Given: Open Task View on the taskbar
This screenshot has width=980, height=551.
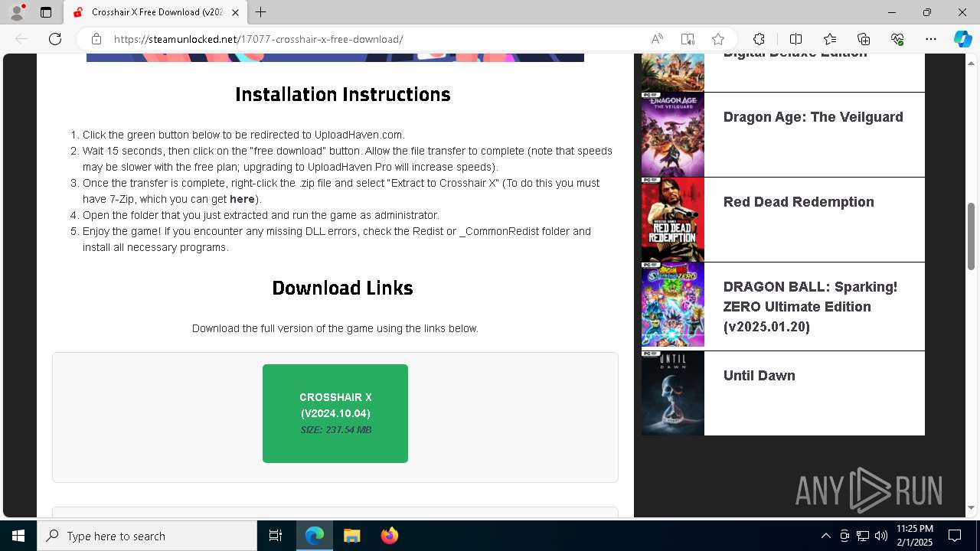Looking at the screenshot, I should [276, 536].
